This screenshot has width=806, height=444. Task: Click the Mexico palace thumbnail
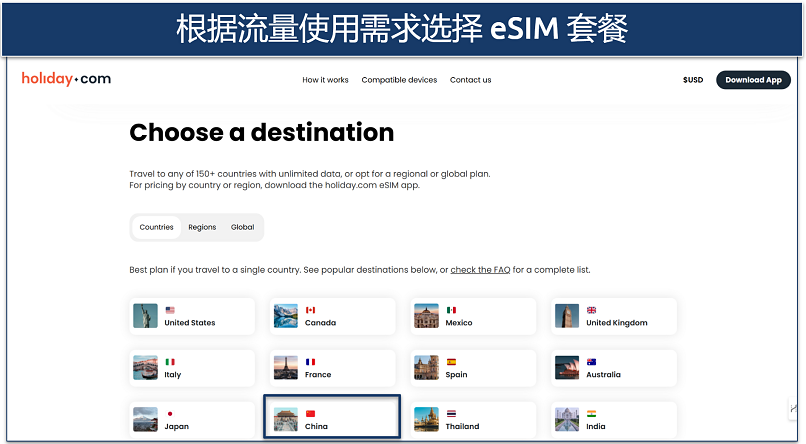(427, 316)
